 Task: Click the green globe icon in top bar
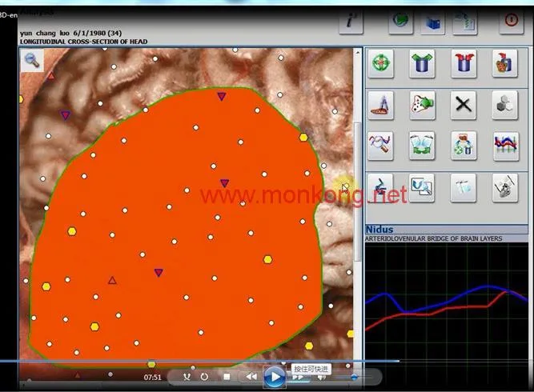click(x=401, y=21)
